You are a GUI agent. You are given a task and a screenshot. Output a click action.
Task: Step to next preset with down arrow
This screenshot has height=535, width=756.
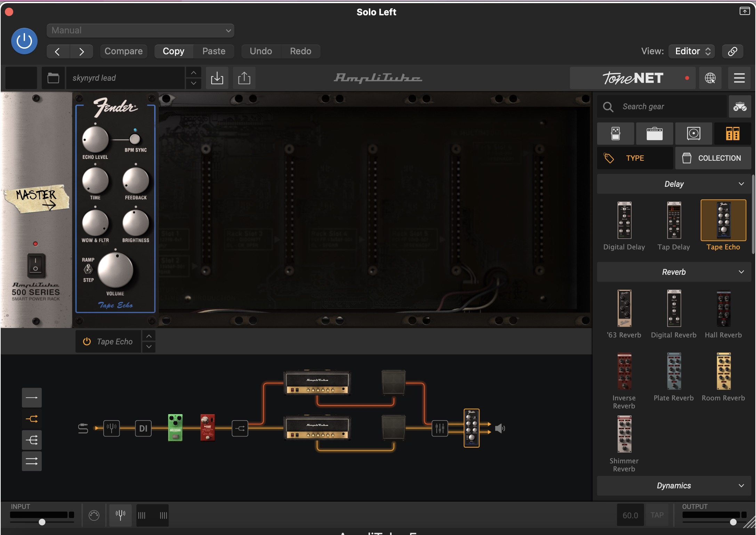tap(194, 83)
